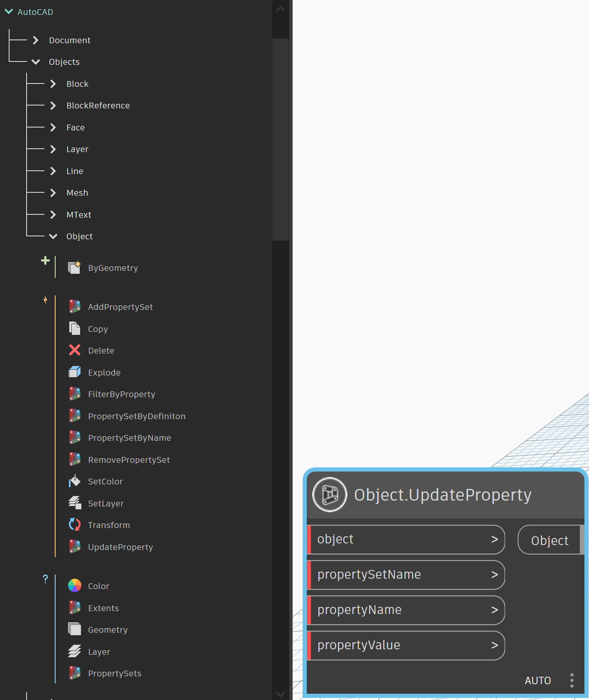Select the FilterByProperty label
This screenshot has height=700, width=589.
click(x=122, y=394)
